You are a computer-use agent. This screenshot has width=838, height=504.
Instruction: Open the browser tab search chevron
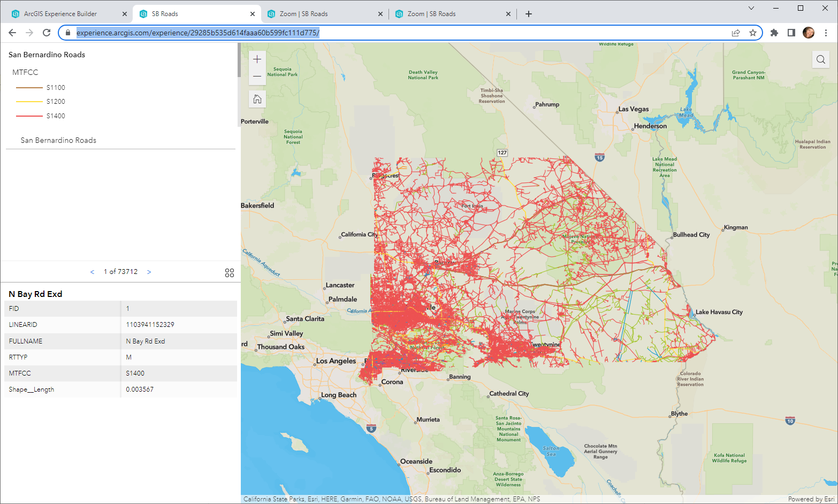(x=751, y=8)
